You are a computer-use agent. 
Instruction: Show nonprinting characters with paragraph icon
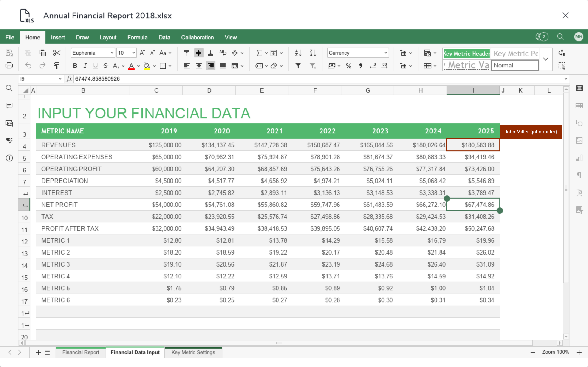pos(580,175)
